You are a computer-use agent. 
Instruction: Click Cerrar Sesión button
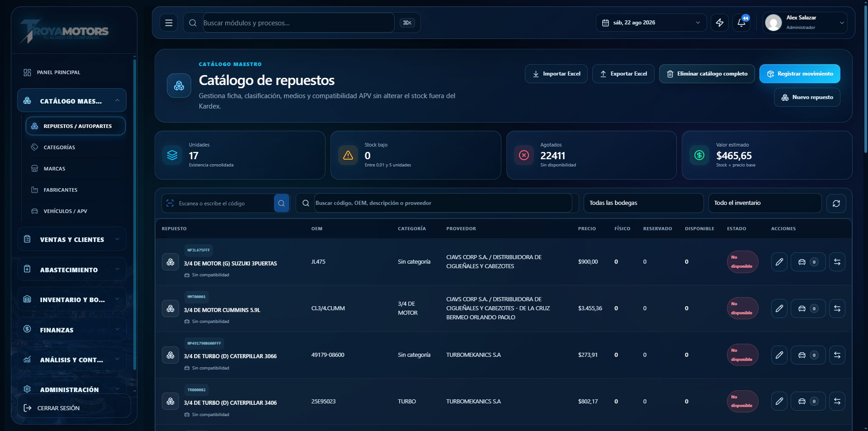point(74,408)
